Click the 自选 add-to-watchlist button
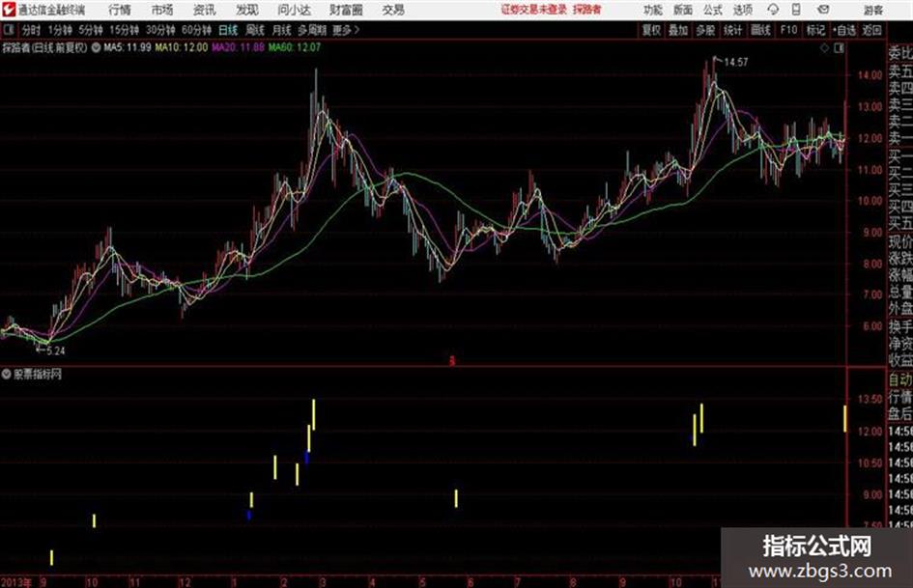The height and width of the screenshot is (588, 913). (844, 30)
